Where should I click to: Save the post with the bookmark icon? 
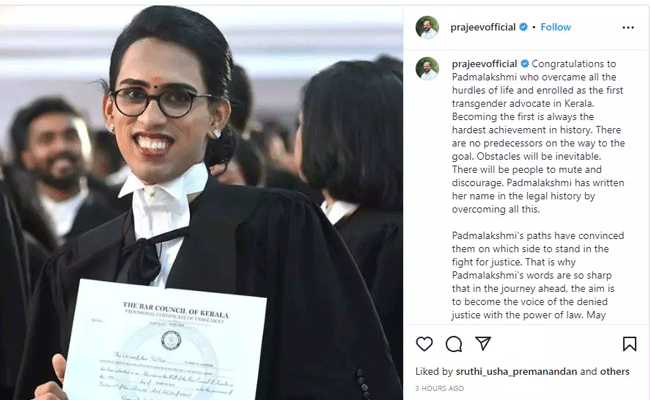tap(629, 344)
